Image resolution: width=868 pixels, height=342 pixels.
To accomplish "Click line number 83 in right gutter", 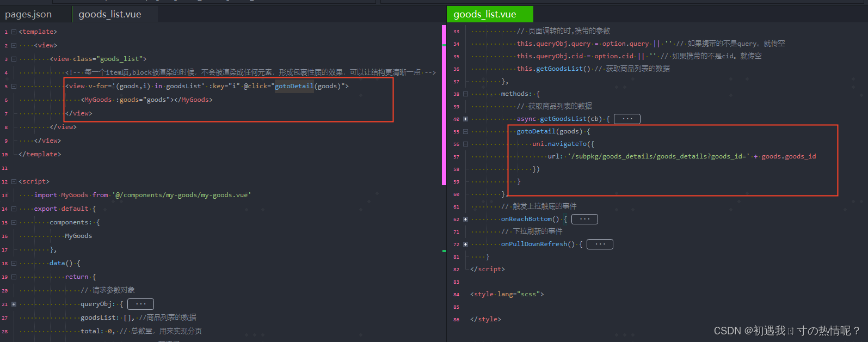I will (x=456, y=282).
